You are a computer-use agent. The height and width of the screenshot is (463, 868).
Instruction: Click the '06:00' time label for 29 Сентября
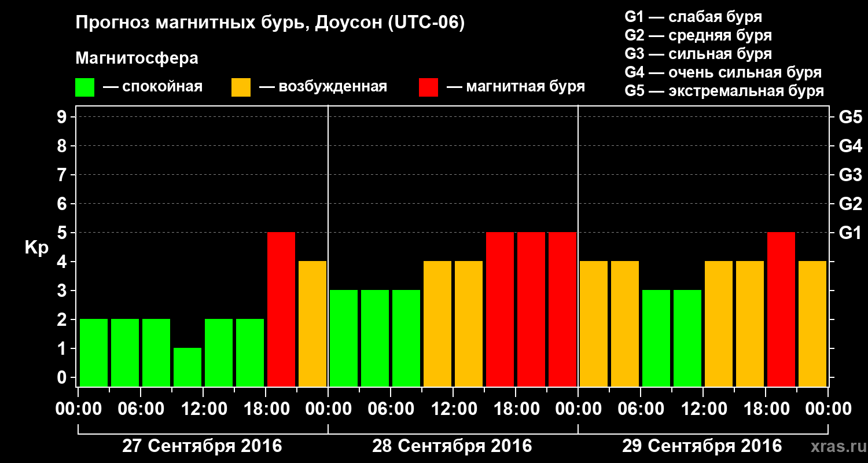[641, 409]
